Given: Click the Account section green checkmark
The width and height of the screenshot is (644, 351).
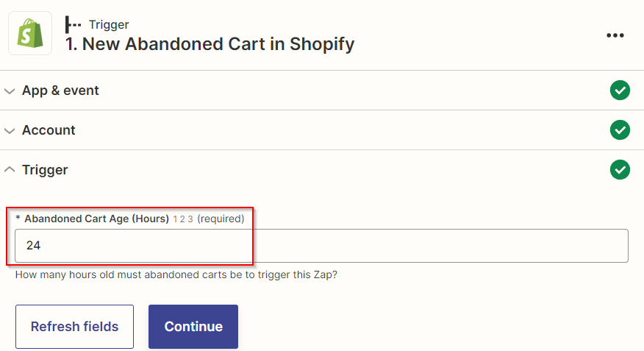Looking at the screenshot, I should point(620,130).
